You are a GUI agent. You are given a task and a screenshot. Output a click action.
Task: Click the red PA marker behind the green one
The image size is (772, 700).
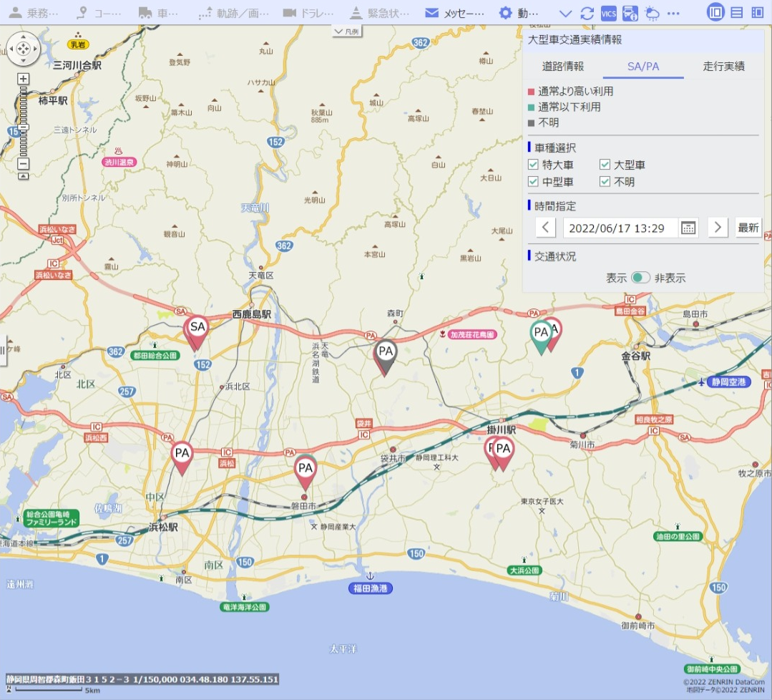click(x=556, y=329)
